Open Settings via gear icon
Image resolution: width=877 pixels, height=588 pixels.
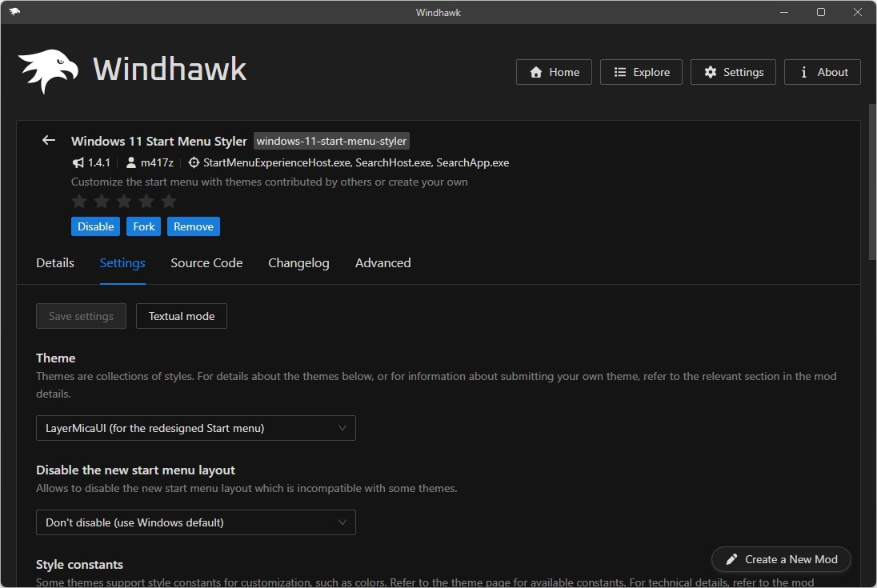[x=711, y=72]
